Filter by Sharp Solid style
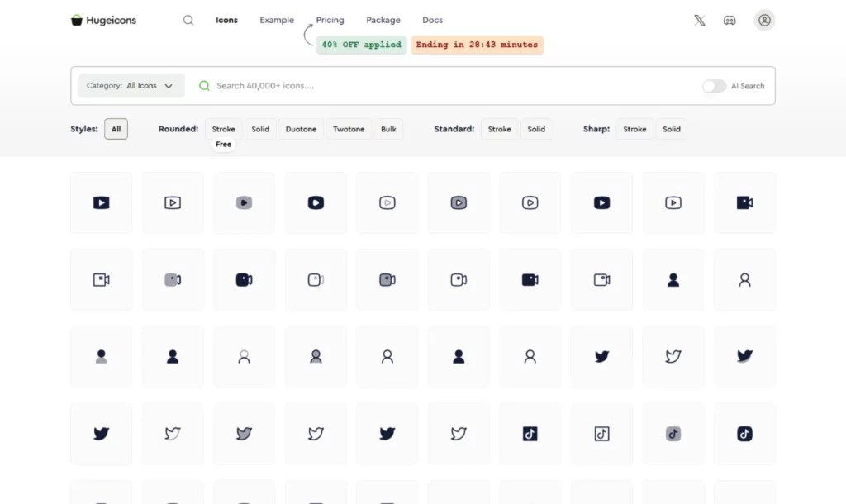The width and height of the screenshot is (846, 504). click(671, 129)
